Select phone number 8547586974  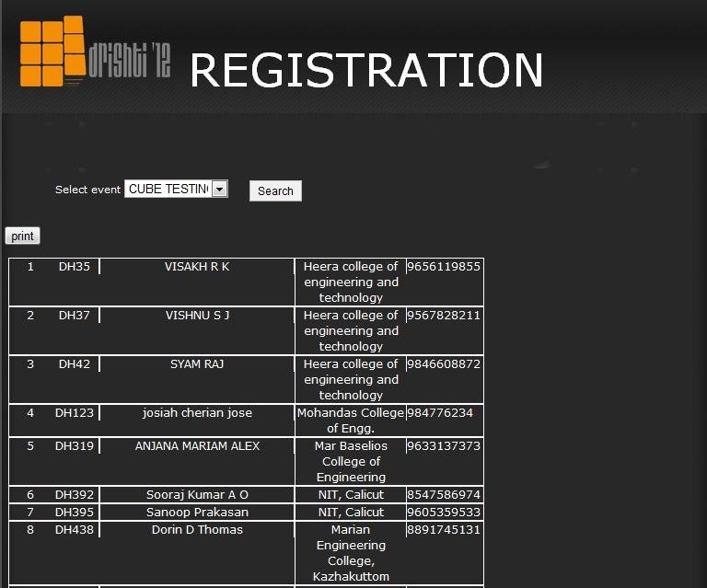(x=444, y=494)
